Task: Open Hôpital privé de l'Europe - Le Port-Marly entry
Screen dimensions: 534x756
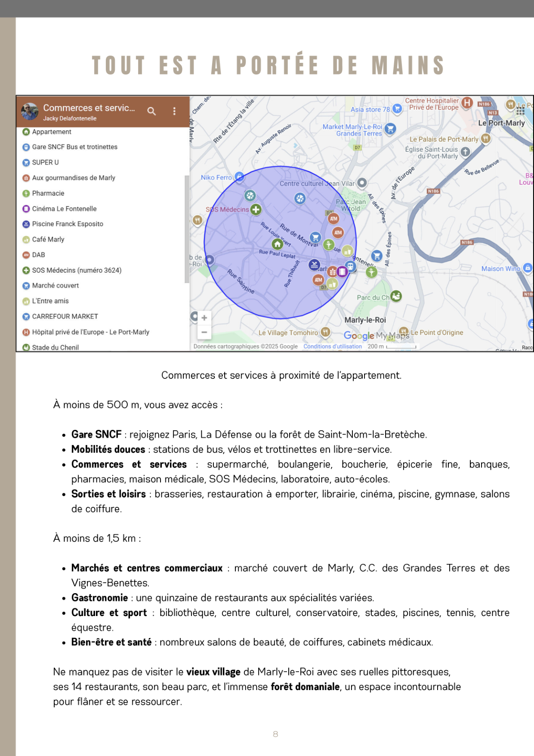Action: [x=86, y=332]
